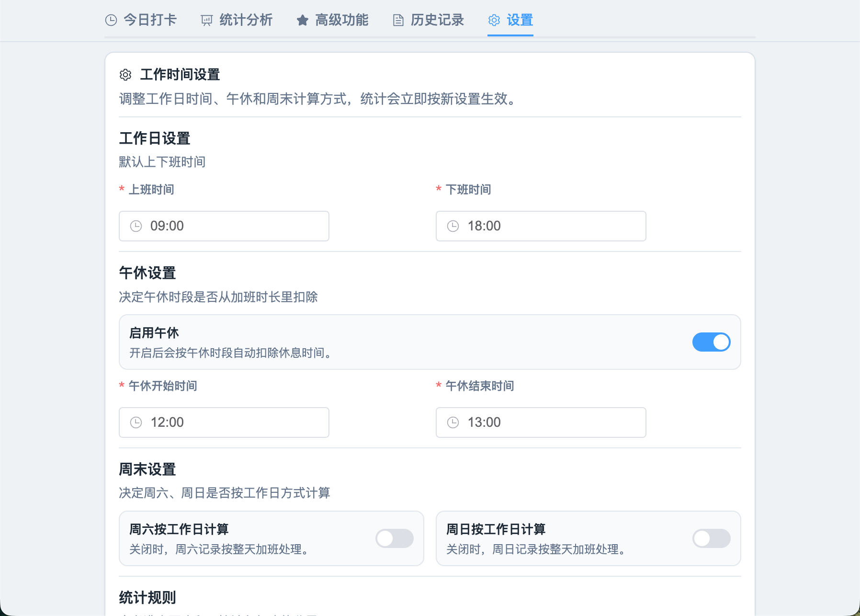Go to the 今日打卡 tab
Viewport: 860px width, 616px height.
point(150,20)
